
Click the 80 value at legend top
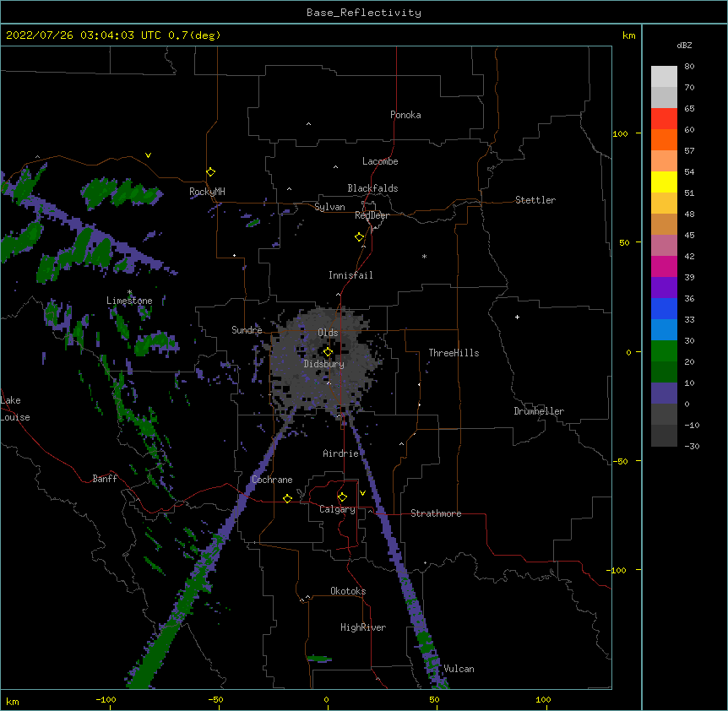click(x=689, y=67)
